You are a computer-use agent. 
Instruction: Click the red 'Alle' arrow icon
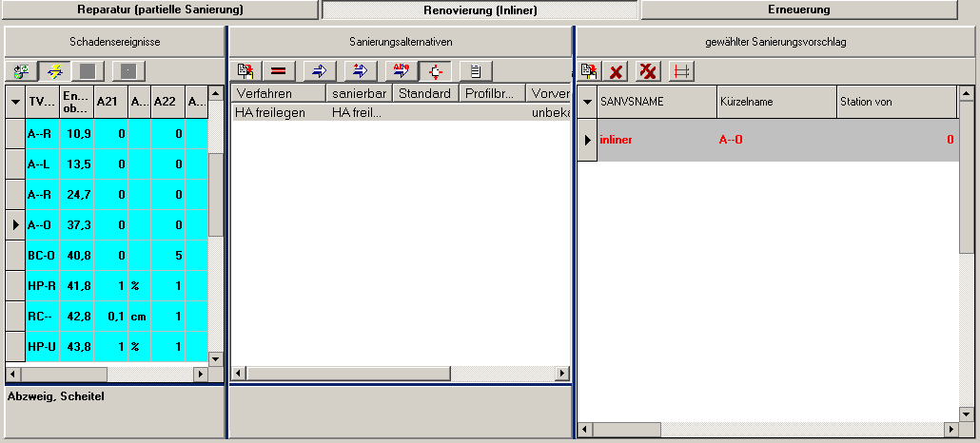(x=399, y=71)
